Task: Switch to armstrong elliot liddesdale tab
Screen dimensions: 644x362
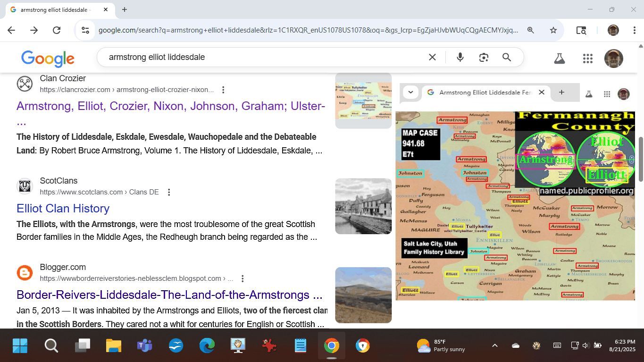Action: pos(54,9)
